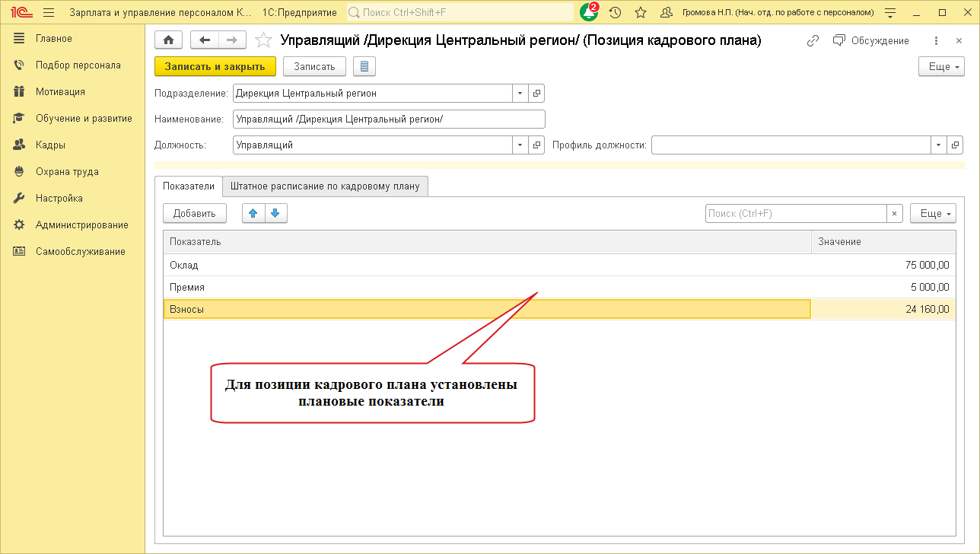The height and width of the screenshot is (554, 980).
Task: Select the Взносы row
Action: [559, 310]
